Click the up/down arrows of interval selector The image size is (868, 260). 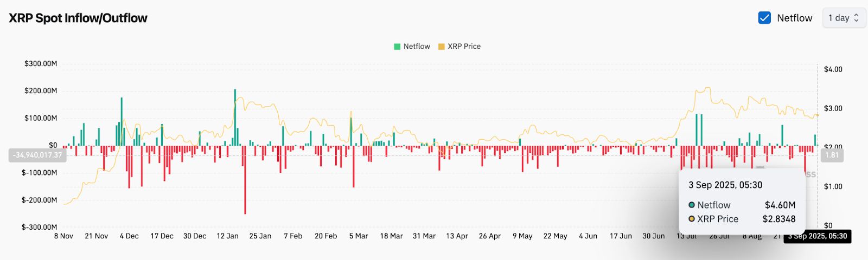pyautogui.click(x=857, y=18)
